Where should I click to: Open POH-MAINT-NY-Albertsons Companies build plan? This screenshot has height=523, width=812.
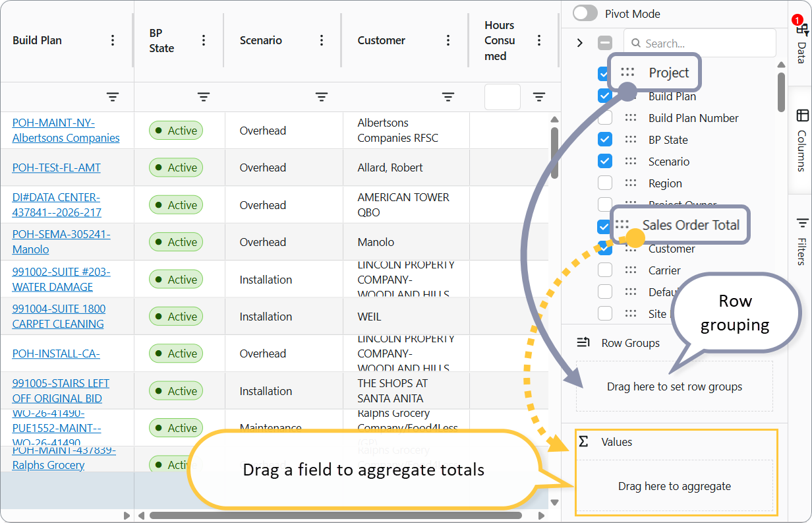coord(66,131)
